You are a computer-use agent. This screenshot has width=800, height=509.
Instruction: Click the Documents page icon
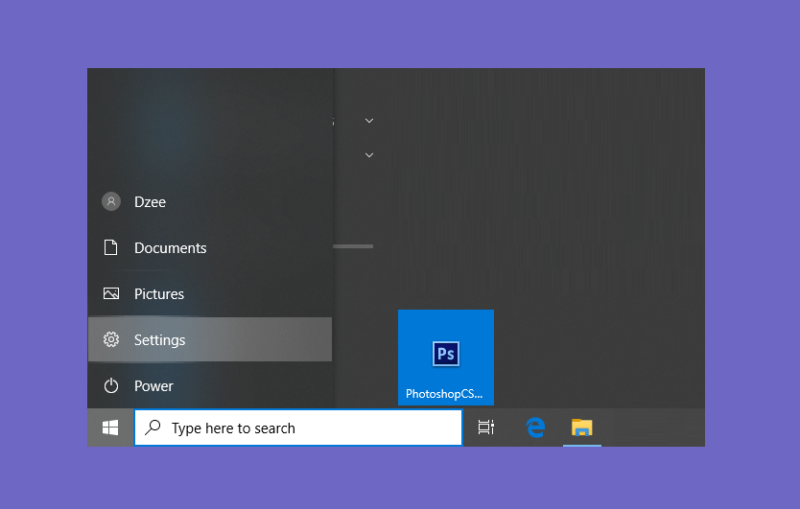[111, 247]
